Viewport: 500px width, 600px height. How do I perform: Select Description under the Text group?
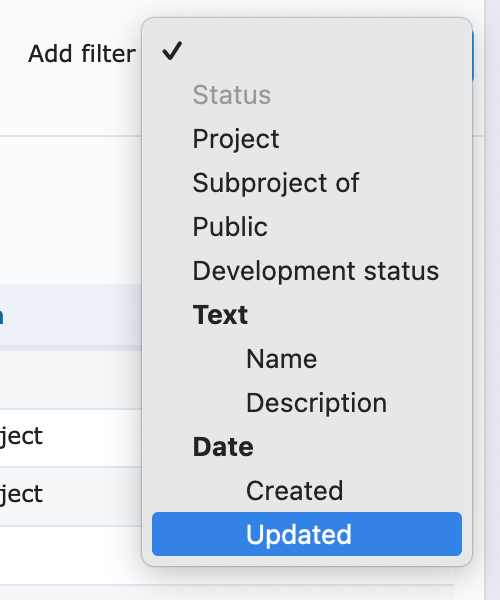pos(316,403)
